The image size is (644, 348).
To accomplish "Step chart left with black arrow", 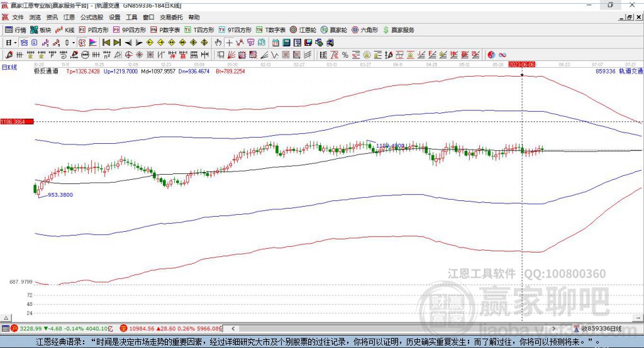I will (128, 43).
